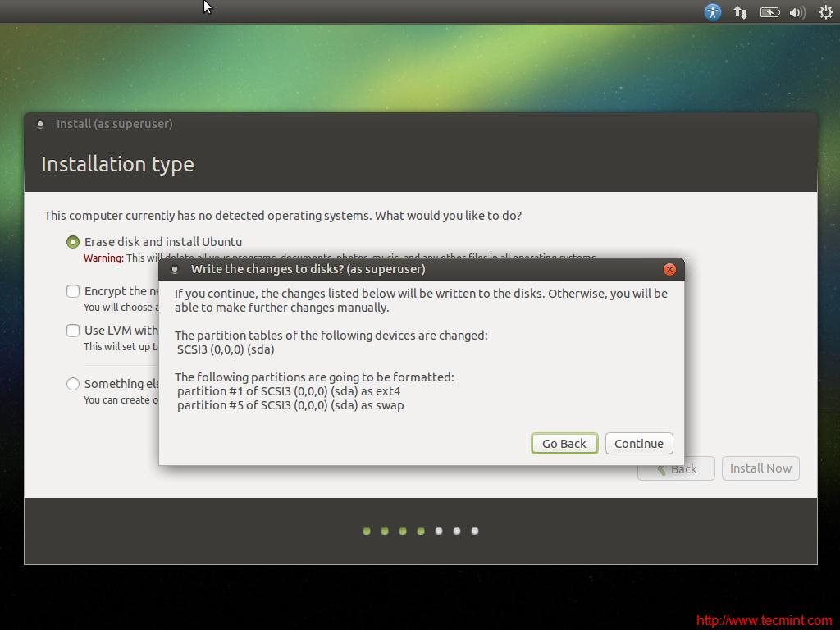Screen dimensions: 840x630
Task: Click the red 'Warning:' label
Action: click(x=103, y=258)
